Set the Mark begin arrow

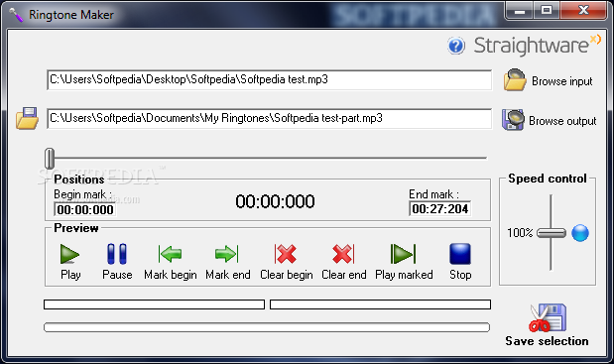pyautogui.click(x=170, y=254)
